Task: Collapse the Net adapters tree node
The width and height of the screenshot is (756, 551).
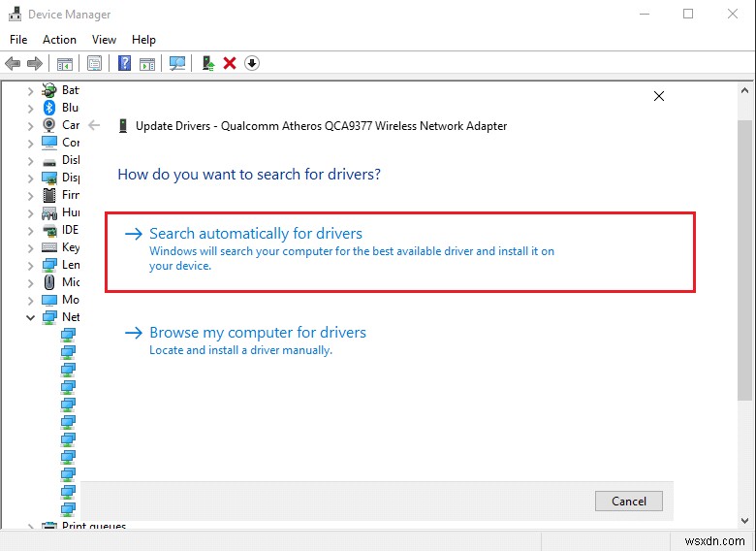Action: point(30,317)
